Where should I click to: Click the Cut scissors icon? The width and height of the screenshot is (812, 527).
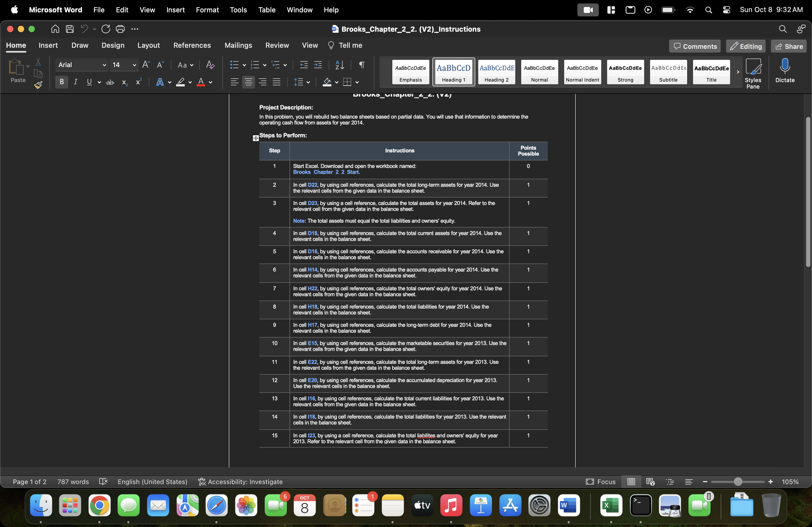coord(38,62)
